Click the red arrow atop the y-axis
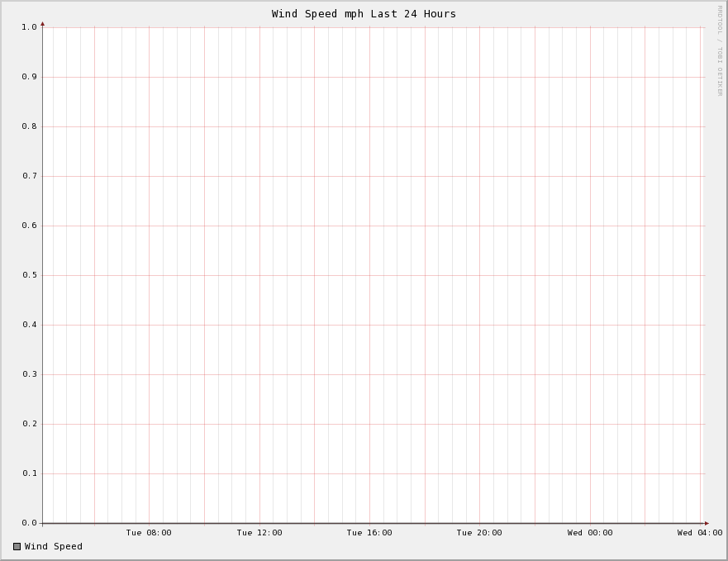Viewport: 728px width, 561px height. pyautogui.click(x=42, y=24)
